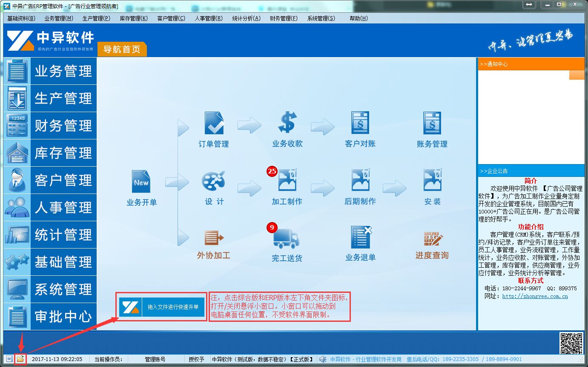588x367 pixels.
Task: Open 业务收款 dollar icon
Action: (287, 123)
